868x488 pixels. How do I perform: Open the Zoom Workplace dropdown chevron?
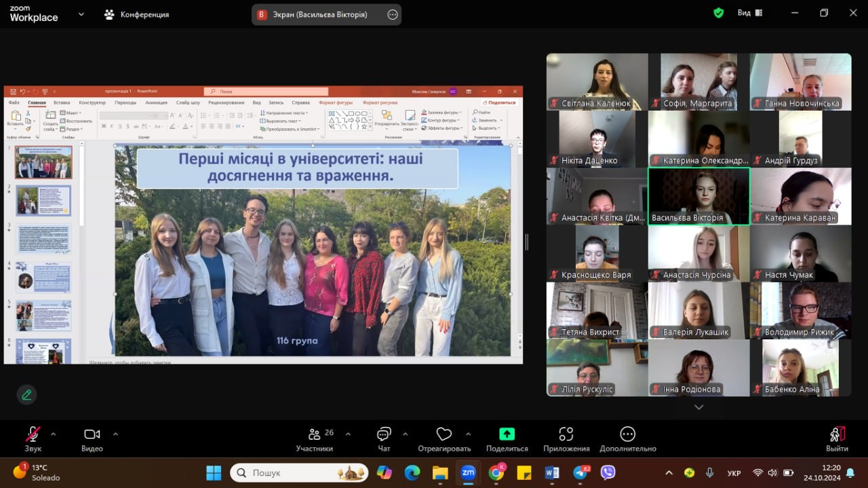click(x=81, y=14)
